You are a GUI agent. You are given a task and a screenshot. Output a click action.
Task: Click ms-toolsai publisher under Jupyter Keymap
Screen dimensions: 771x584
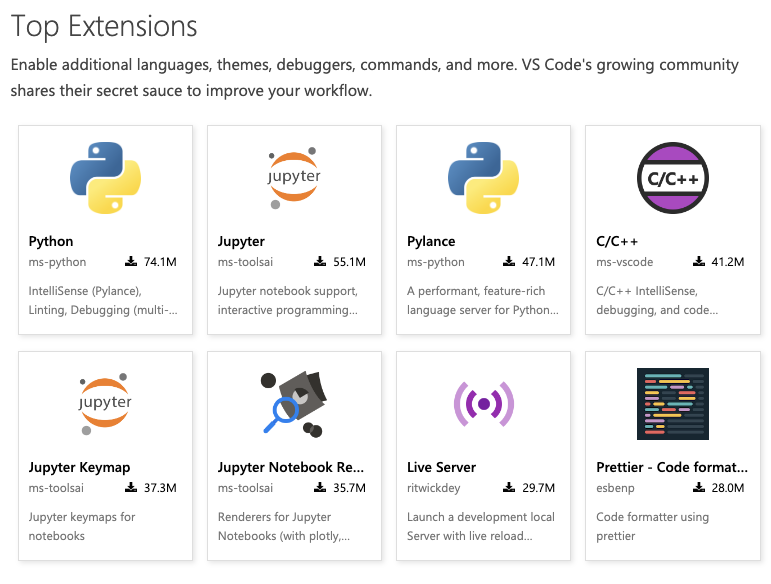pyautogui.click(x=56, y=488)
